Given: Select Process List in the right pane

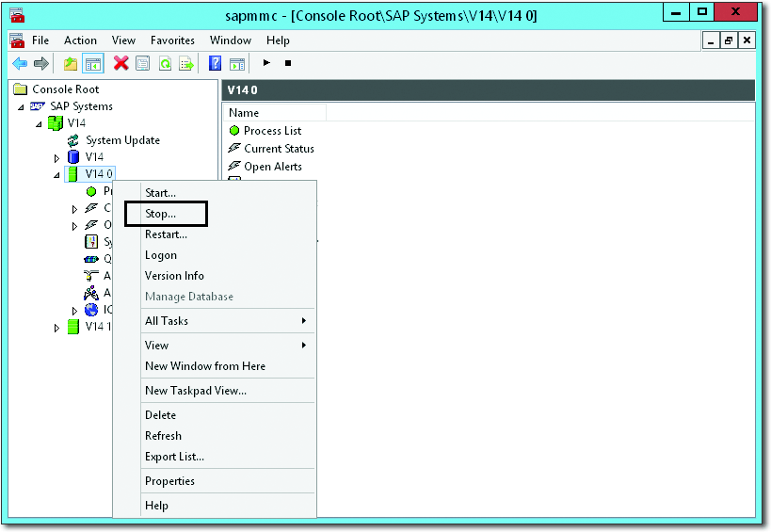Looking at the screenshot, I should click(265, 131).
